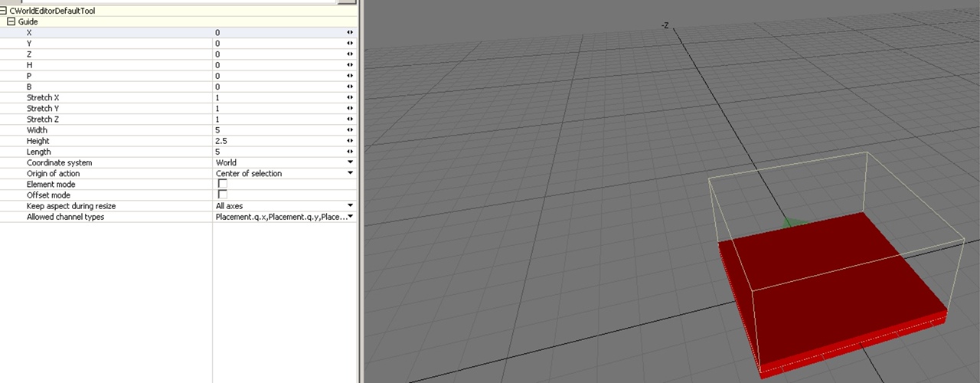Collapse the CWorldEditorDefaultTool tree node
This screenshot has height=383, width=980.
pyautogui.click(x=4, y=11)
